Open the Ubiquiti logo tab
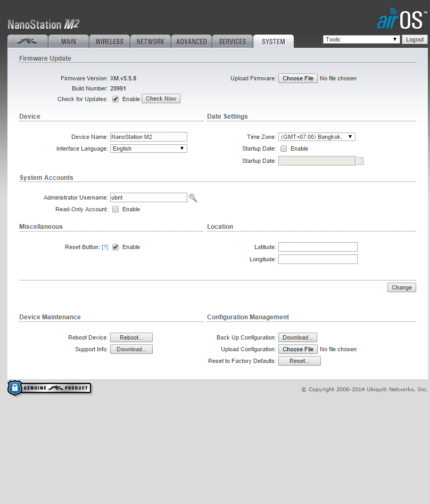Viewport: 430px width, 504px height. coord(28,42)
